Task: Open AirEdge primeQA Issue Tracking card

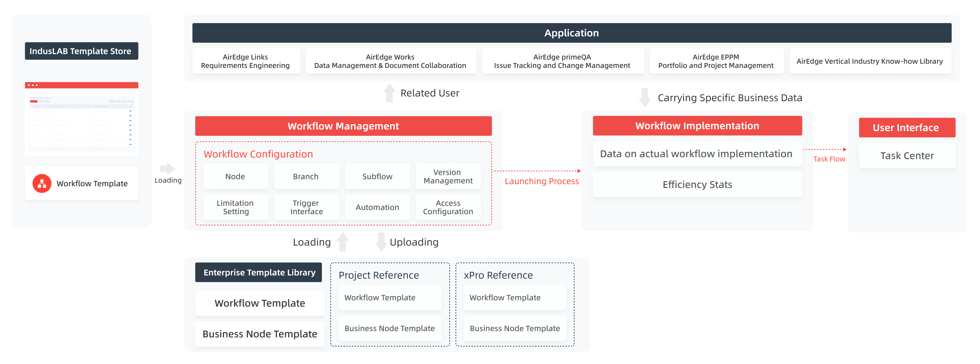Action: click(x=562, y=61)
